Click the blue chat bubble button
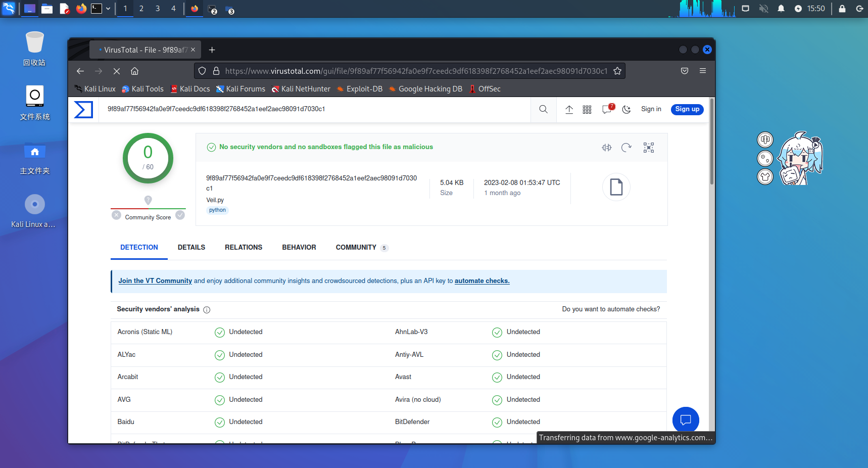The height and width of the screenshot is (468, 868). pyautogui.click(x=686, y=420)
